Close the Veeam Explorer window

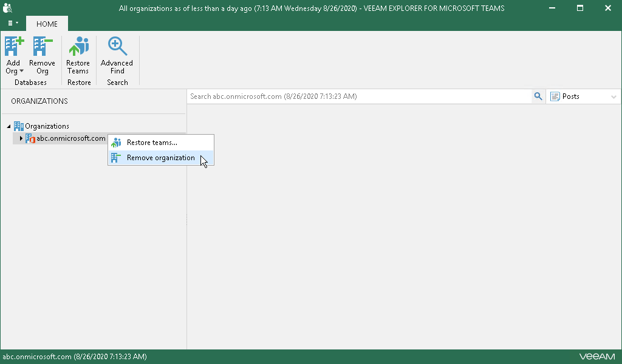(x=607, y=8)
